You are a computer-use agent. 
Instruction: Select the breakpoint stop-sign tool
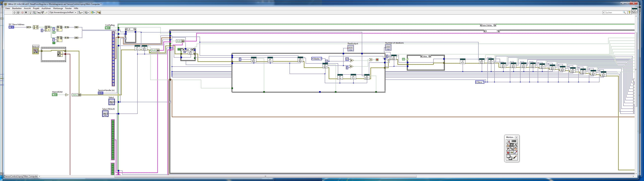508,153
